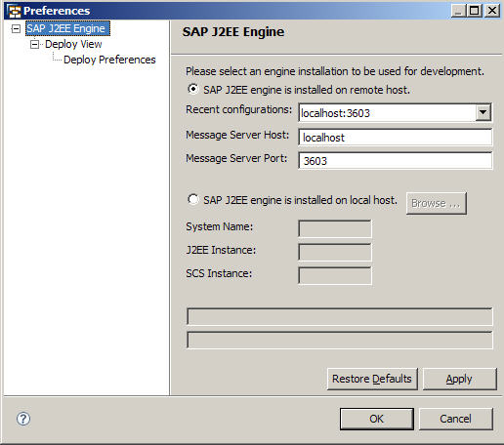
Task: Click the Browse button
Action: click(437, 203)
